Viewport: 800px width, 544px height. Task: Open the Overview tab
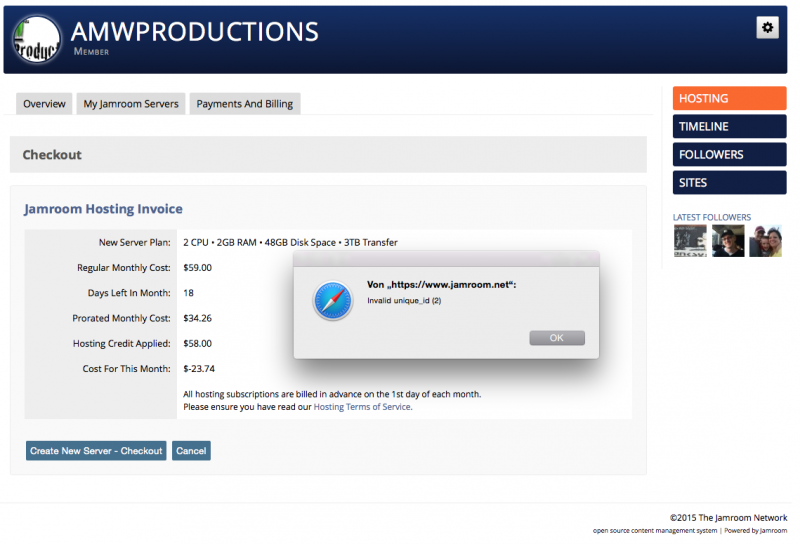(x=44, y=104)
